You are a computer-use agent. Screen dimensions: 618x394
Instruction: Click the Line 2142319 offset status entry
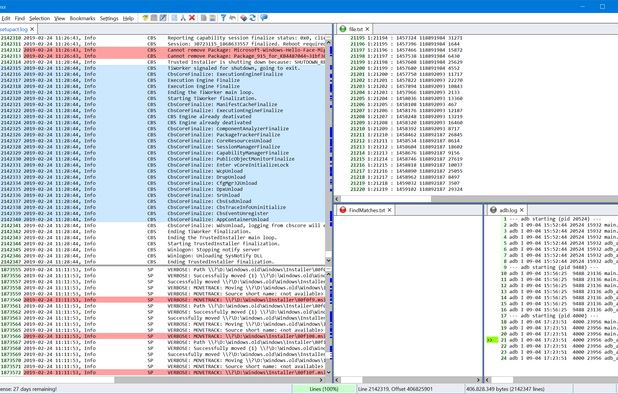point(395,389)
